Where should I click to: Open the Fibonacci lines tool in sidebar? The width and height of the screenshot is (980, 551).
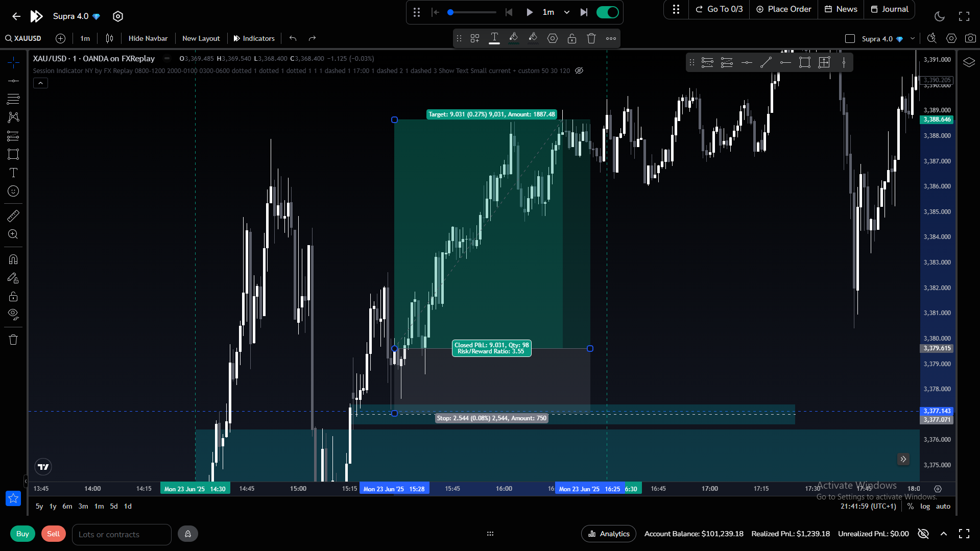pos(13,99)
